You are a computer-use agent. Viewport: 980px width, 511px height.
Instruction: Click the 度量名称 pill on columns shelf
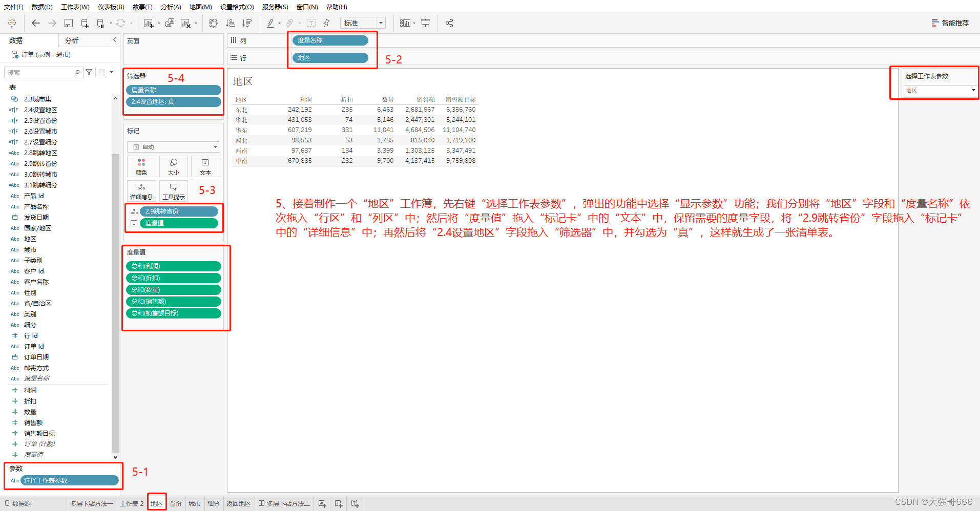[x=330, y=40]
